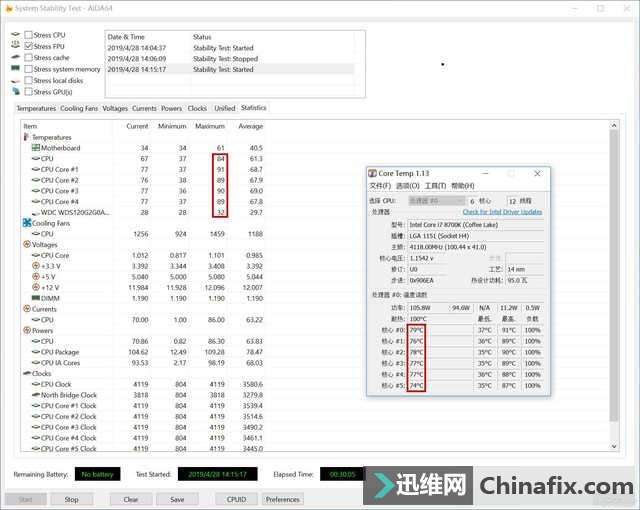This screenshot has width=640, height=510.
Task: Enable the Stress cache checkbox
Action: coord(29,58)
